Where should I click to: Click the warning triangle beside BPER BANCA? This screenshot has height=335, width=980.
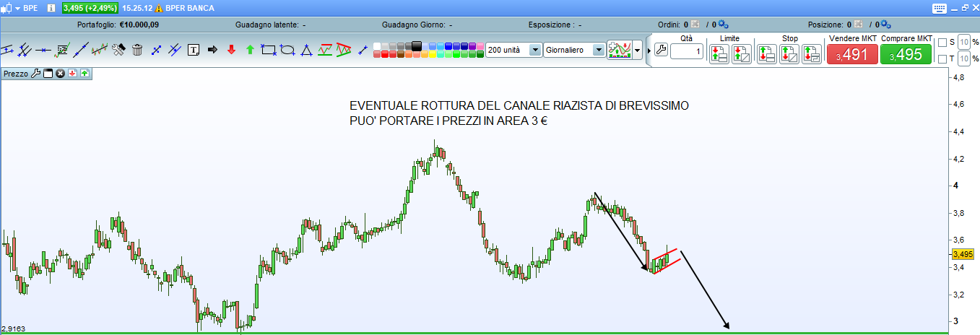coord(157,8)
